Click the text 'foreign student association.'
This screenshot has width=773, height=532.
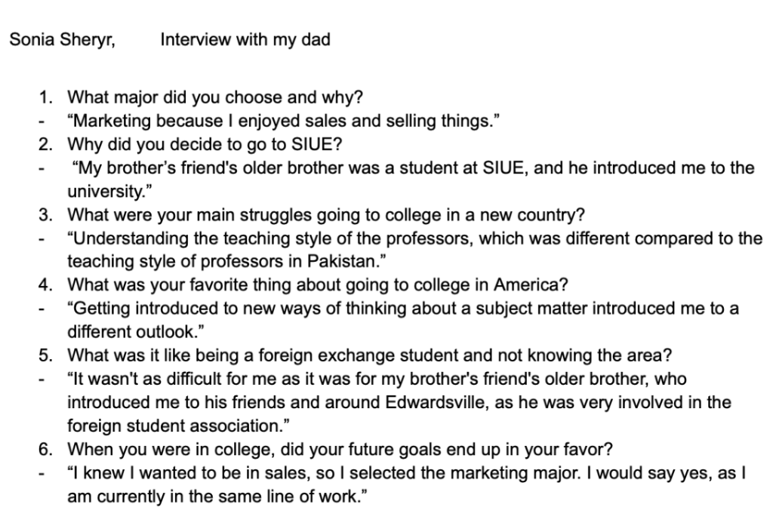pos(178,426)
